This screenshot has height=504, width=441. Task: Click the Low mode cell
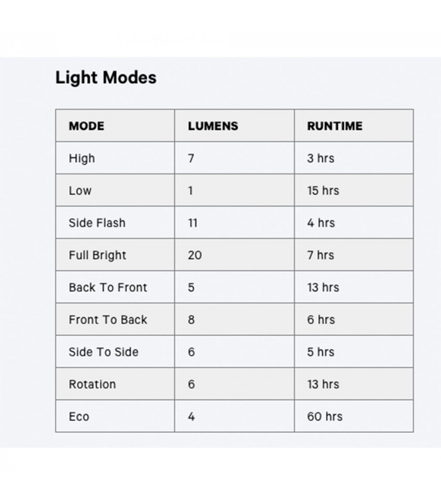point(80,191)
